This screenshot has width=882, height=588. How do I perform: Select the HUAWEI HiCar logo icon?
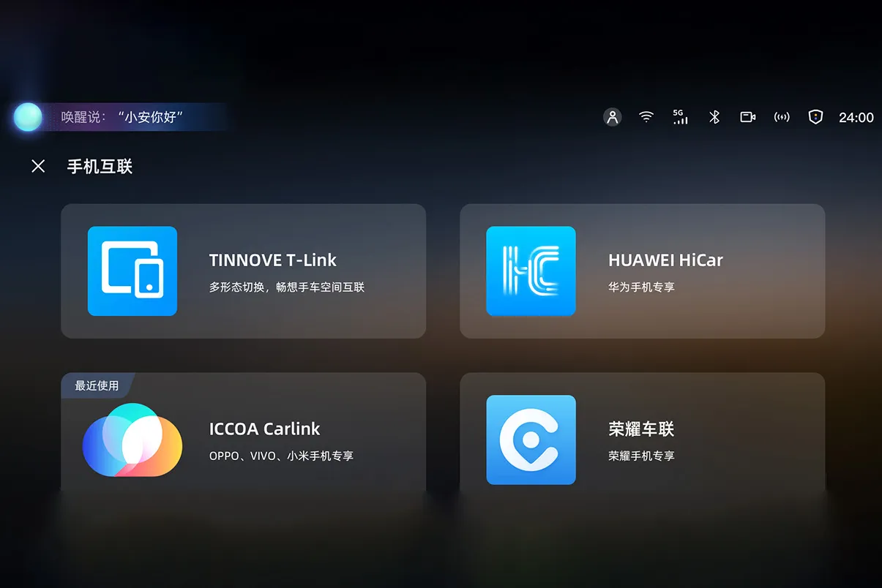(531, 271)
